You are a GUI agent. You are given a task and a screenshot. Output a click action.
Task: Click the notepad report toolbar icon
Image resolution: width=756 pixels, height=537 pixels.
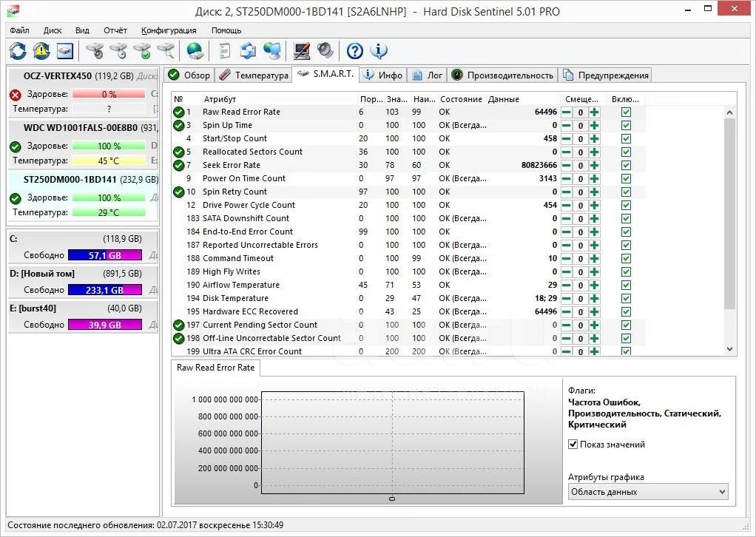click(225, 50)
